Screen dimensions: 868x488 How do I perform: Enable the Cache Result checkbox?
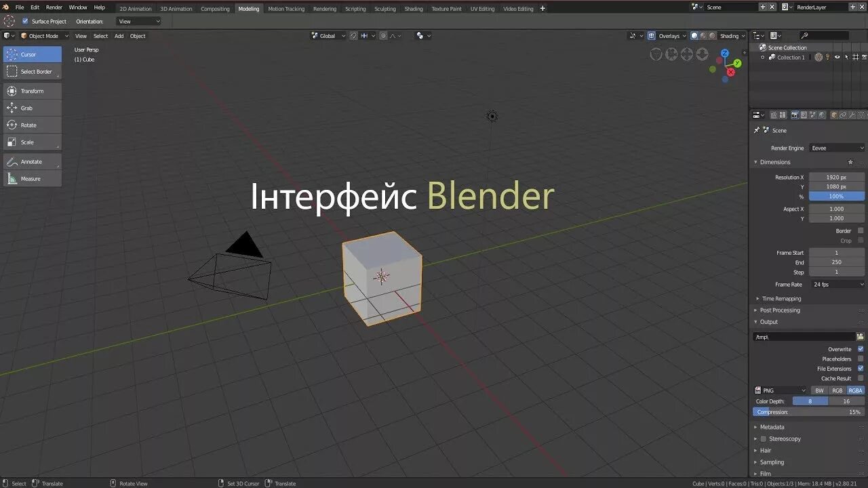861,378
